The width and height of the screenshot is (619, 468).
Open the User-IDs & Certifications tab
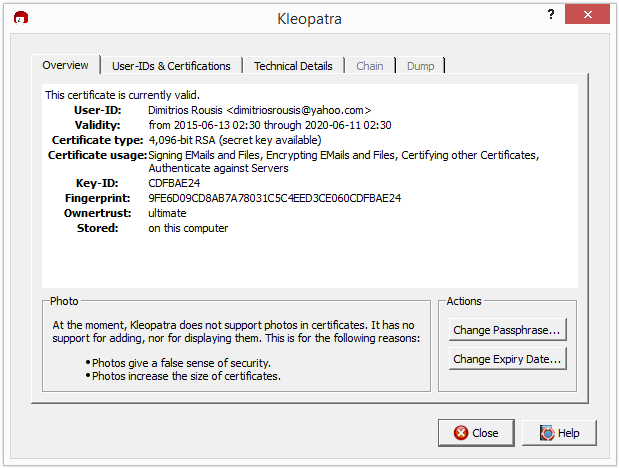[171, 66]
